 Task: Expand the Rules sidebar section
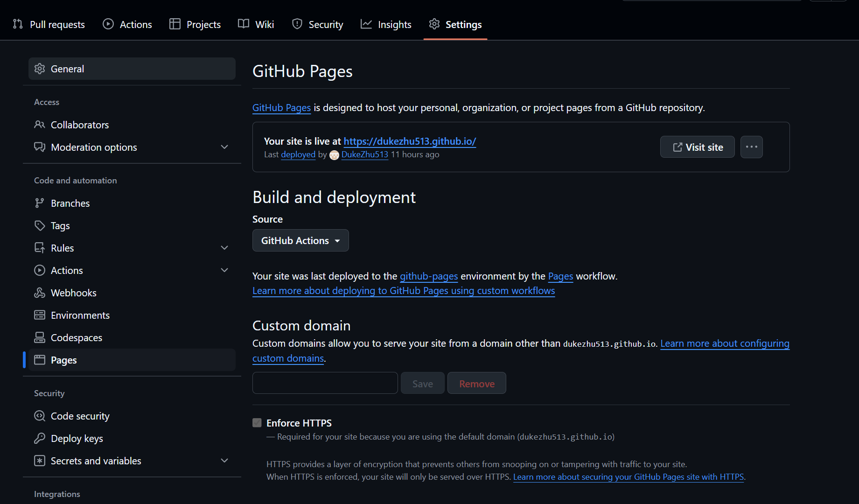[x=224, y=248]
